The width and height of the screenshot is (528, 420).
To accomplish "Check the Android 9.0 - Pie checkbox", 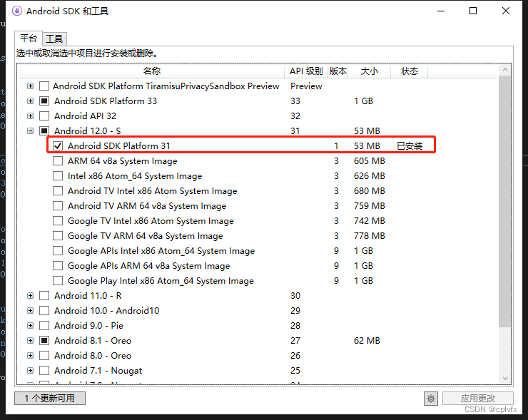I will (44, 326).
